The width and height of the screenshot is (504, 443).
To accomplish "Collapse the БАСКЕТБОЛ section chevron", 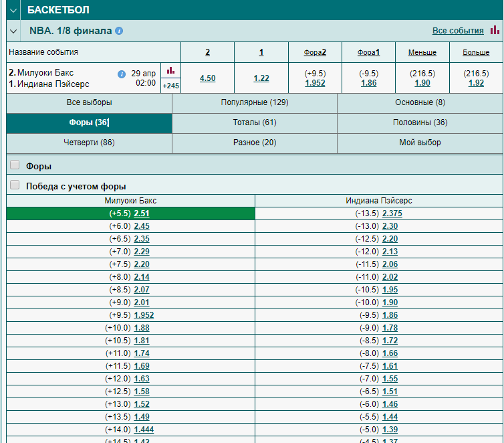I will (13, 10).
